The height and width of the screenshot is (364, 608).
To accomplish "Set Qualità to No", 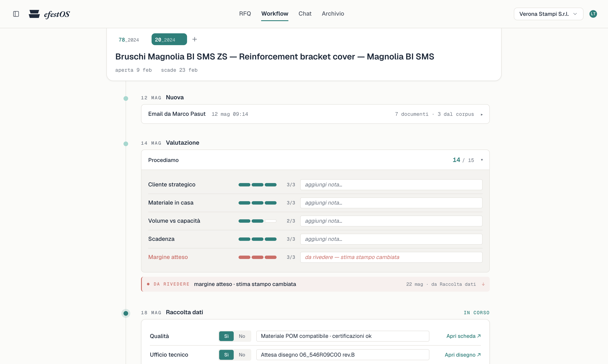I will click(x=242, y=336).
